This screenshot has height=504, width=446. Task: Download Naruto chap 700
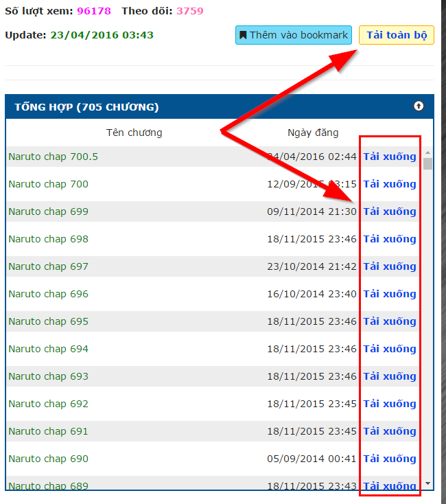390,184
